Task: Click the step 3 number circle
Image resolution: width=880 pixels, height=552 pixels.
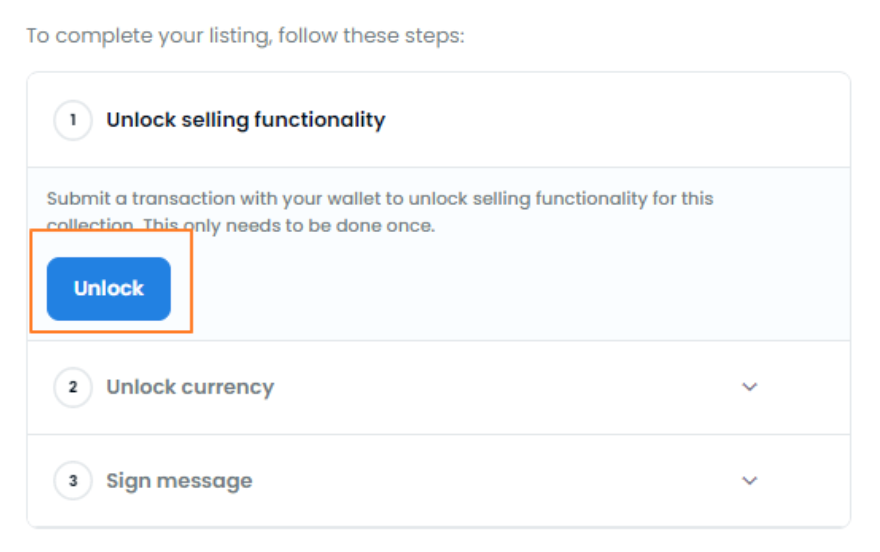Action: click(73, 481)
